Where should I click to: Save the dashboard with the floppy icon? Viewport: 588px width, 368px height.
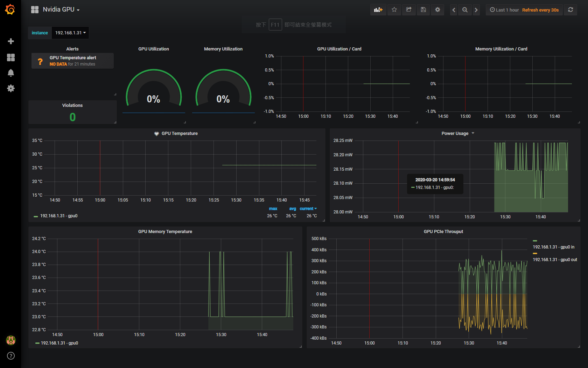pos(423,10)
